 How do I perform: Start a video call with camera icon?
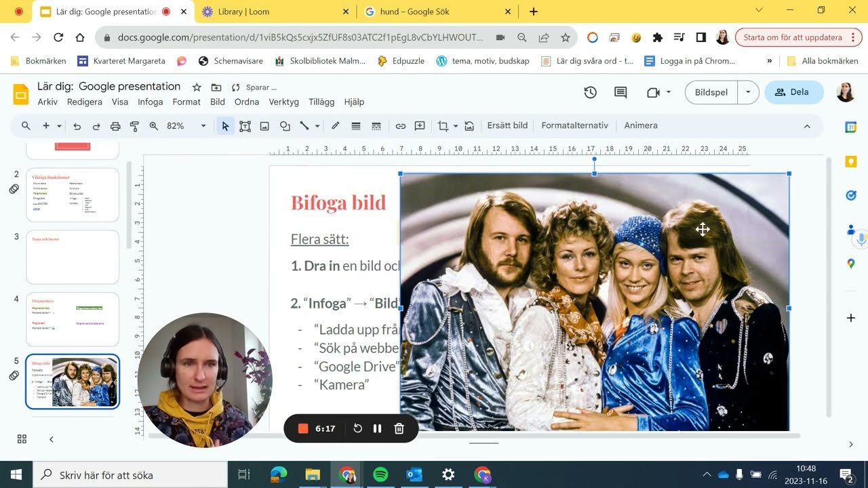(653, 92)
